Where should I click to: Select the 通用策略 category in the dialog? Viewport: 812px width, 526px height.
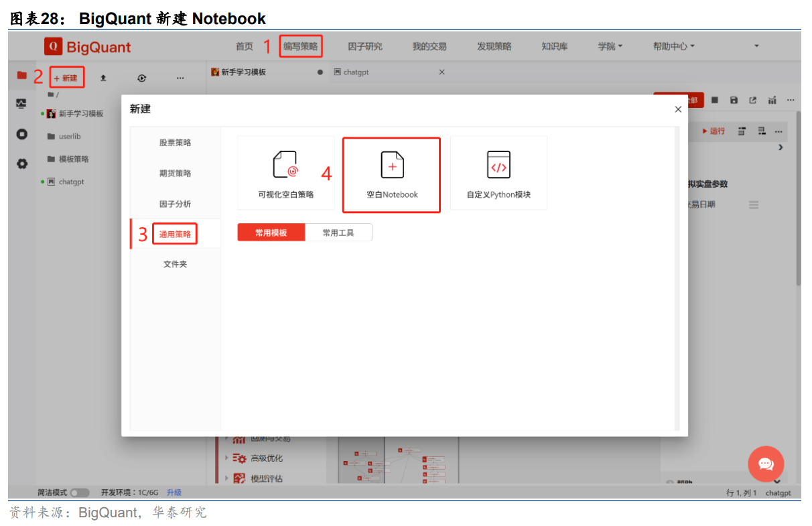[176, 234]
